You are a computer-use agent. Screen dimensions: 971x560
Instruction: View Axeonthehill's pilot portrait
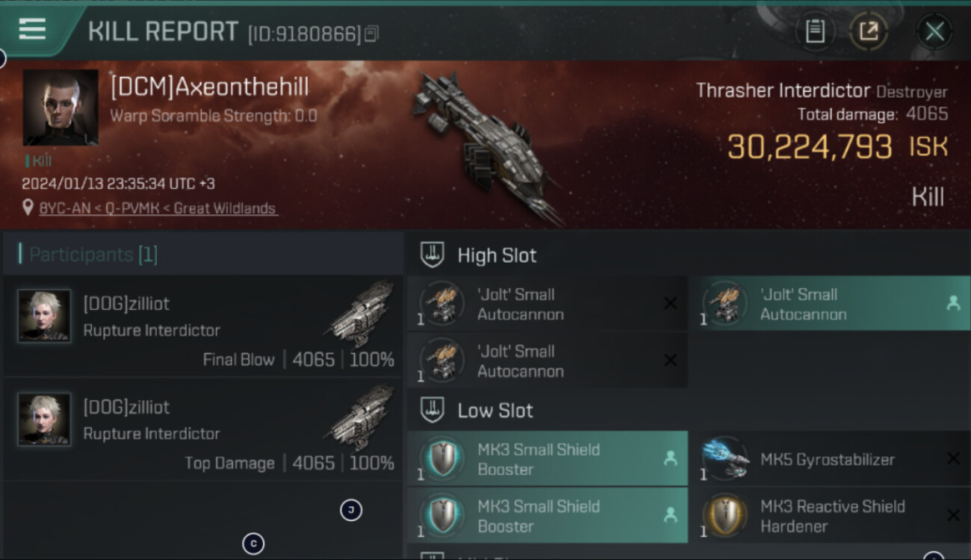[x=60, y=108]
